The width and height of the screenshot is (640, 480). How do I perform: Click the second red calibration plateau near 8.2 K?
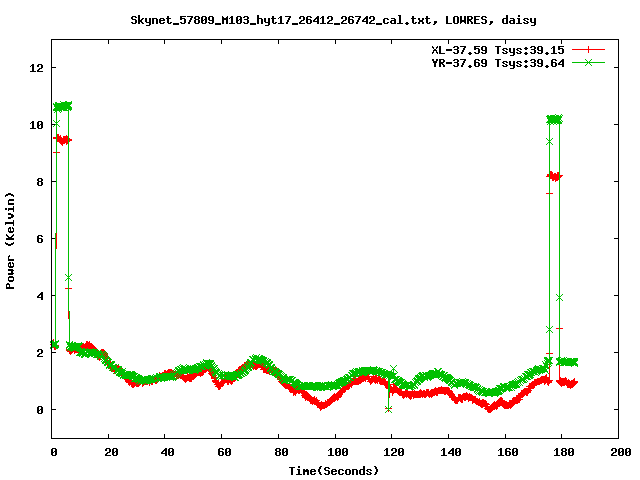[x=555, y=176]
